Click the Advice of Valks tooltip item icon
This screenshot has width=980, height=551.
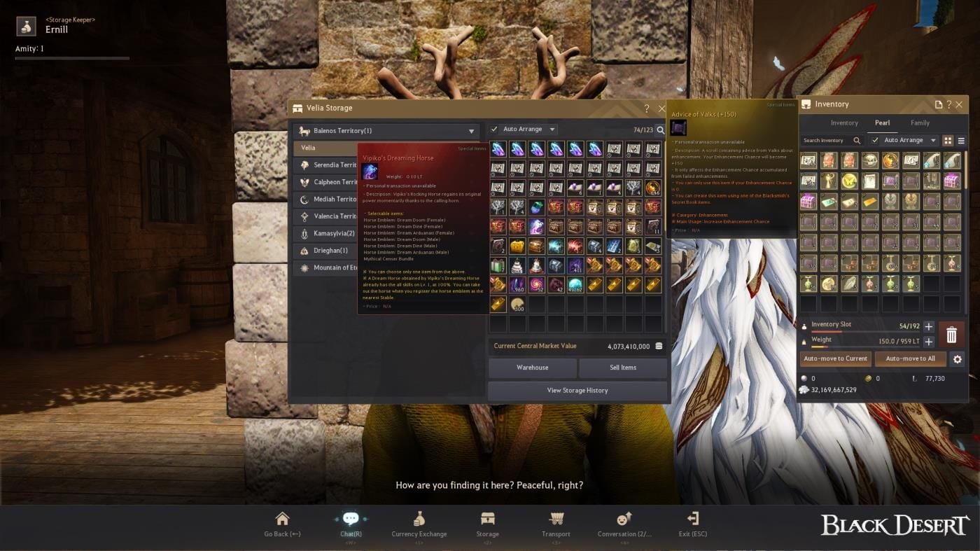pos(678,127)
